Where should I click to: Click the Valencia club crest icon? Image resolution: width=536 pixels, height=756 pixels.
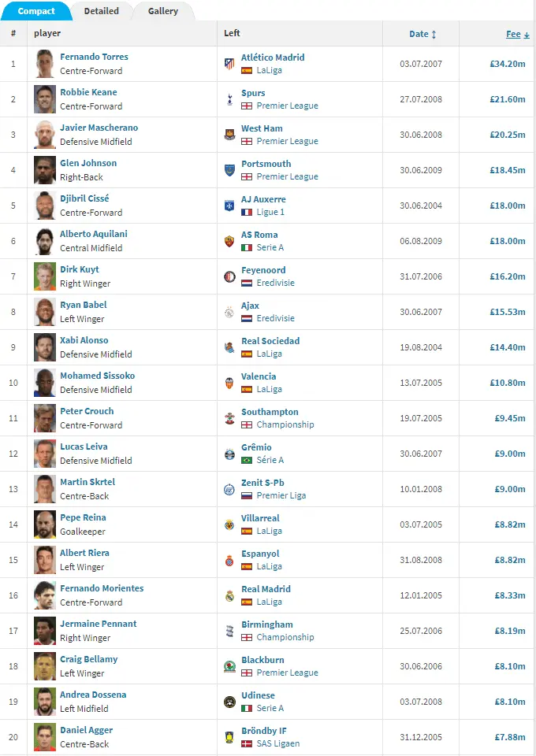tap(229, 383)
